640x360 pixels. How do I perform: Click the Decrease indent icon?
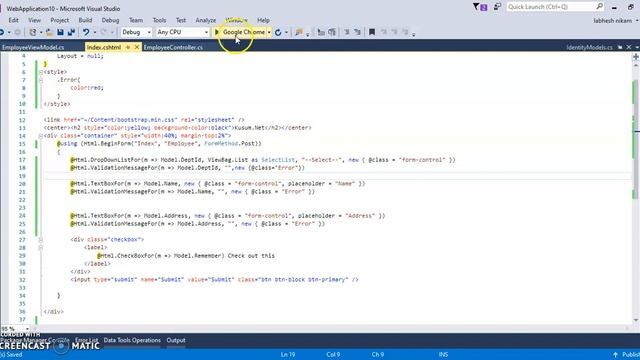[321, 32]
